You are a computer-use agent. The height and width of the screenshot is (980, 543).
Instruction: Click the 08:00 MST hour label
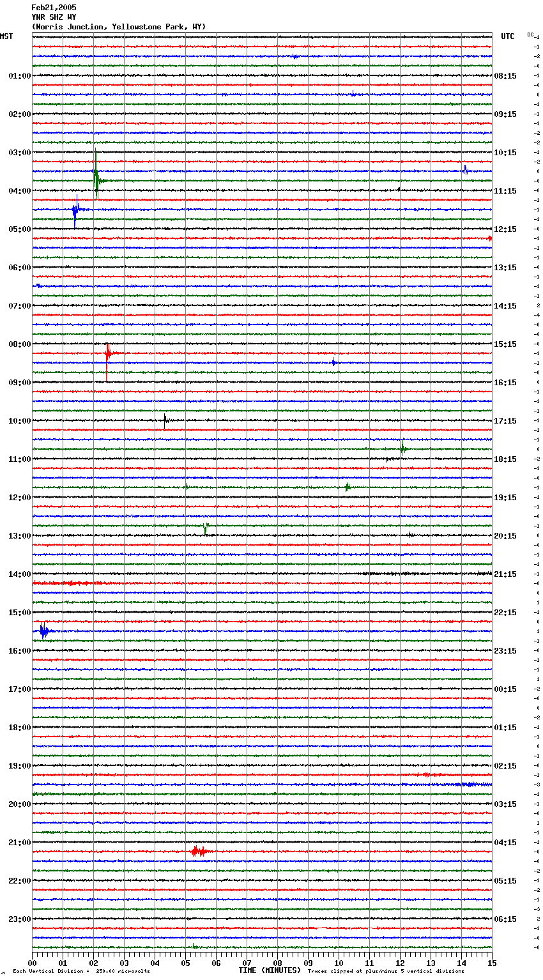click(20, 344)
